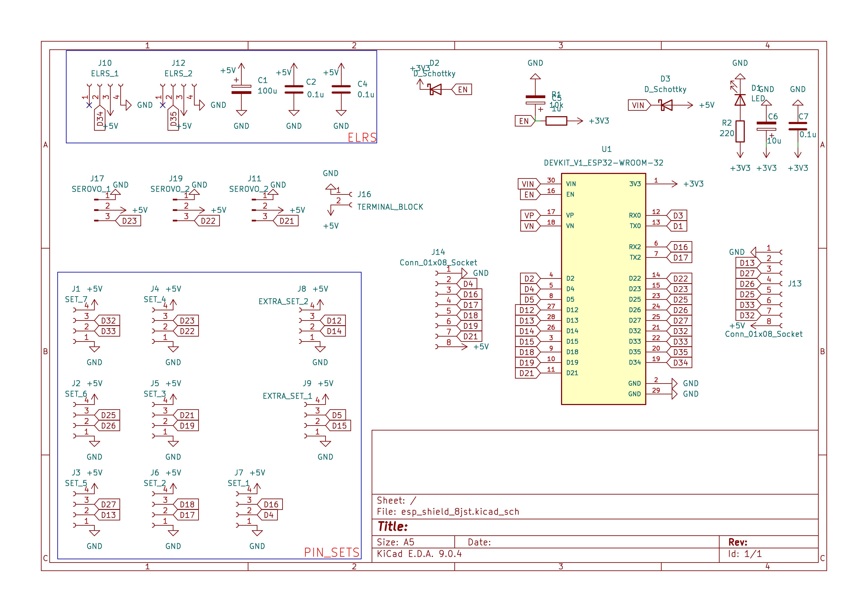Select the VP label at U1 pin 17
Viewport: 868px width, 612px height.
[530, 216]
